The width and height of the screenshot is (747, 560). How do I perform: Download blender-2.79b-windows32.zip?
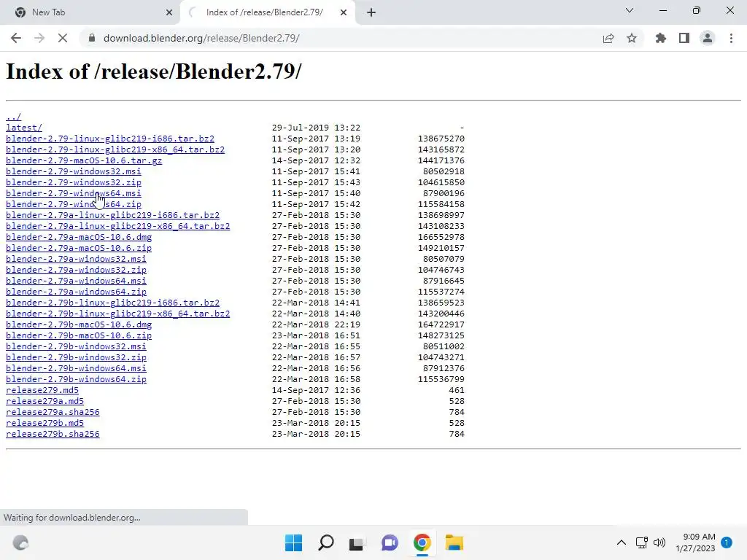point(76,357)
